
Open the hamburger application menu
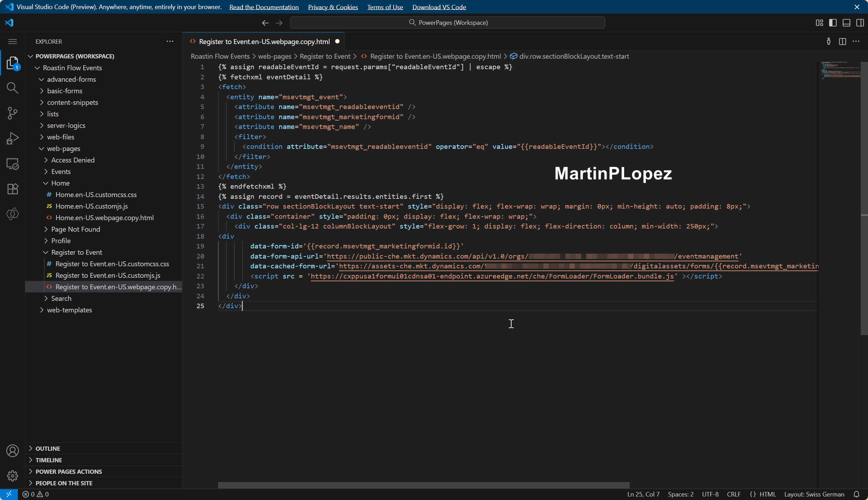click(12, 42)
